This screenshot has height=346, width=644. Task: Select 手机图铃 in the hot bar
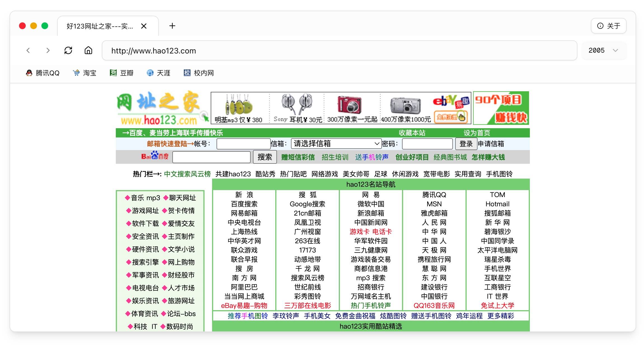[x=499, y=174]
